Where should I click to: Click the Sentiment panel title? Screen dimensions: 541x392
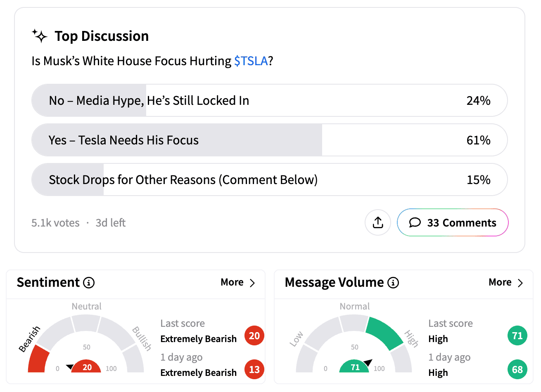pyautogui.click(x=48, y=282)
